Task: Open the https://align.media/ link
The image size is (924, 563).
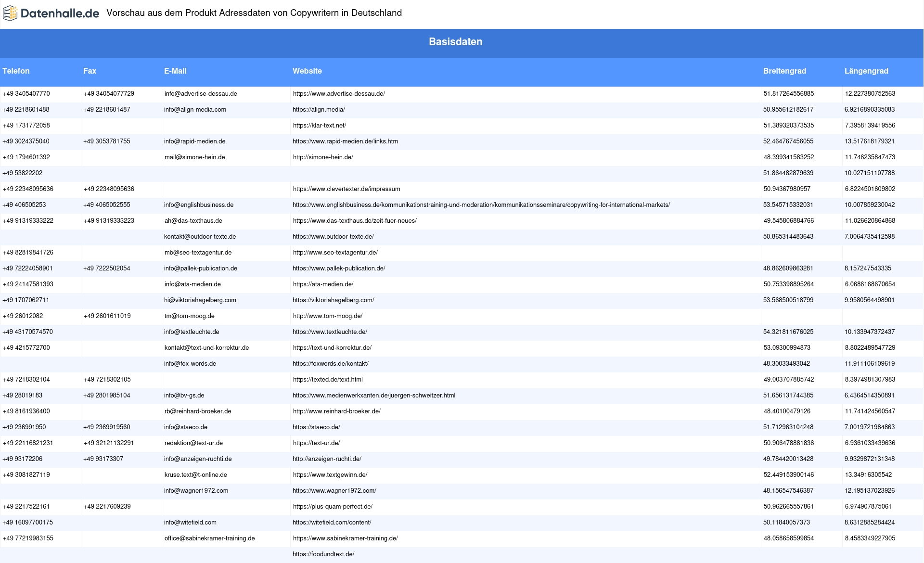Action: [319, 110]
